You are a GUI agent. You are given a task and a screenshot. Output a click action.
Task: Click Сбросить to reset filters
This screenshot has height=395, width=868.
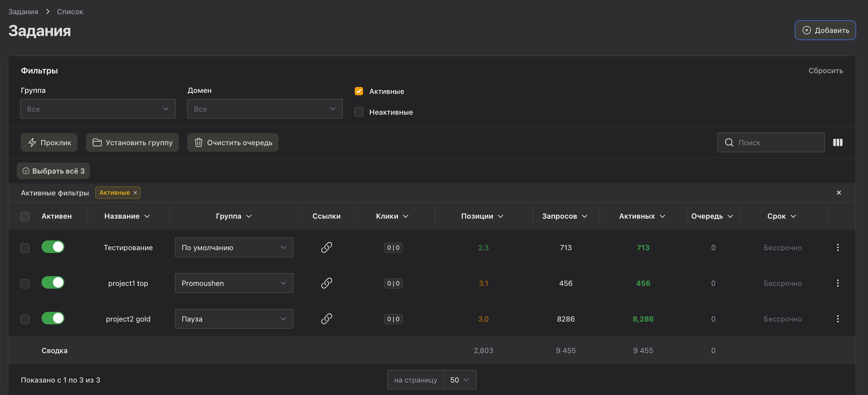click(x=826, y=70)
